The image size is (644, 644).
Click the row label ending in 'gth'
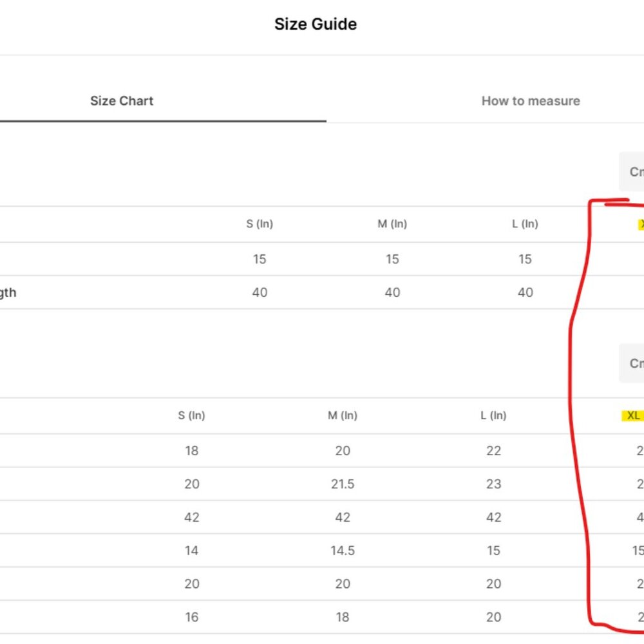tap(8, 293)
